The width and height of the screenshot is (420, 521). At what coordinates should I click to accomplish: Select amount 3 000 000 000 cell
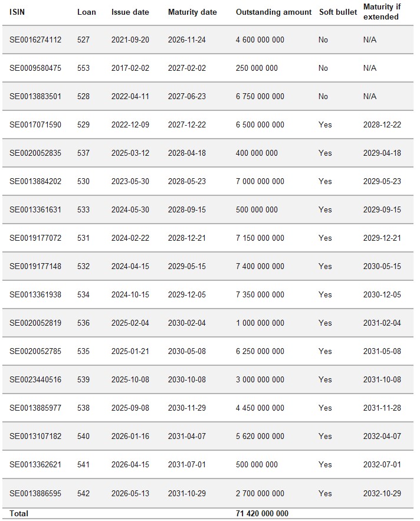pyautogui.click(x=260, y=379)
